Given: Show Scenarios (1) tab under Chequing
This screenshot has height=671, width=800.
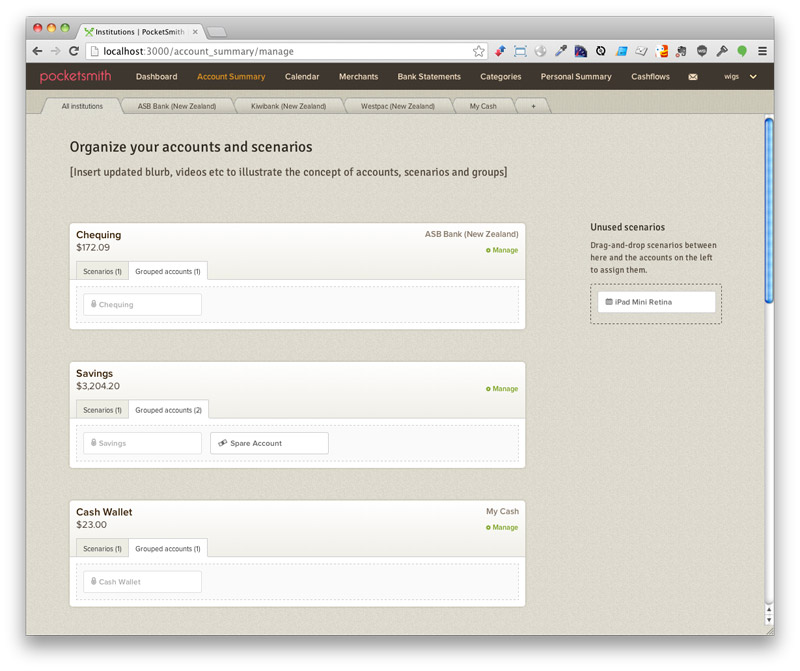Looking at the screenshot, I should (x=102, y=271).
